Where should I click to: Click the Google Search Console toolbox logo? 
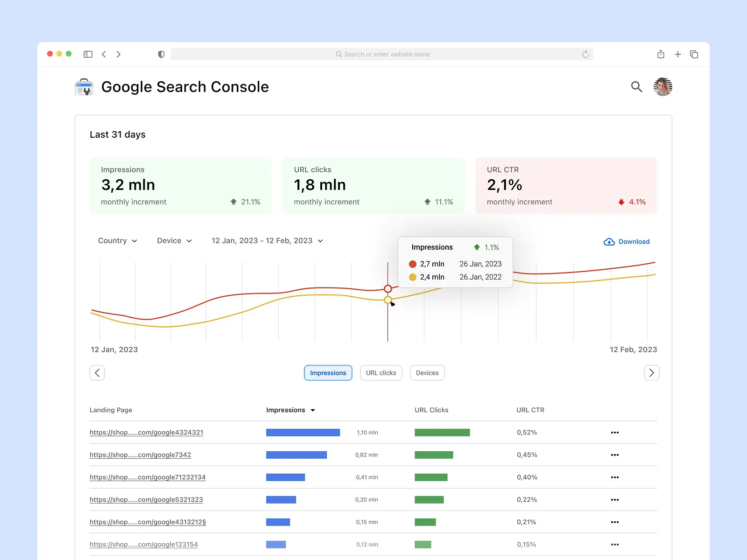point(84,87)
